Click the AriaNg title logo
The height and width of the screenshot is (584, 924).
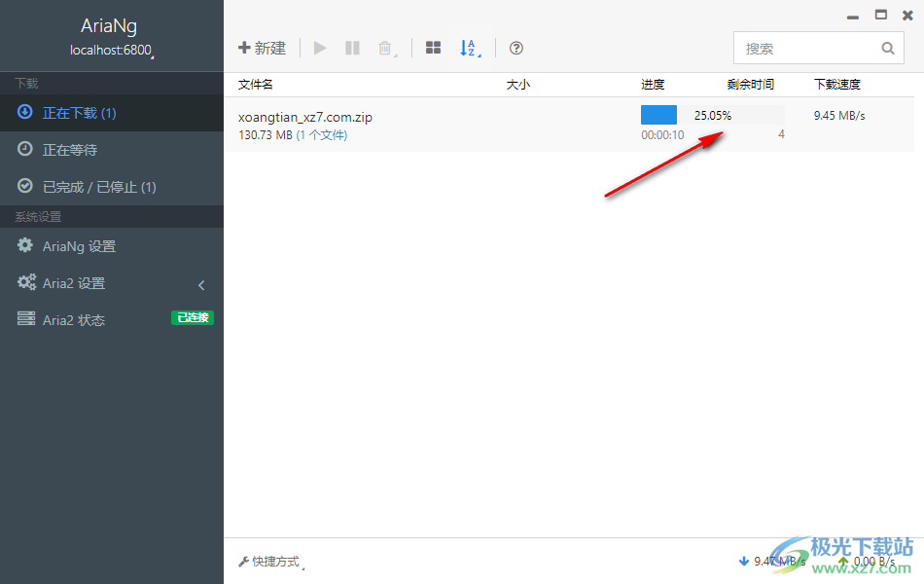pos(109,25)
